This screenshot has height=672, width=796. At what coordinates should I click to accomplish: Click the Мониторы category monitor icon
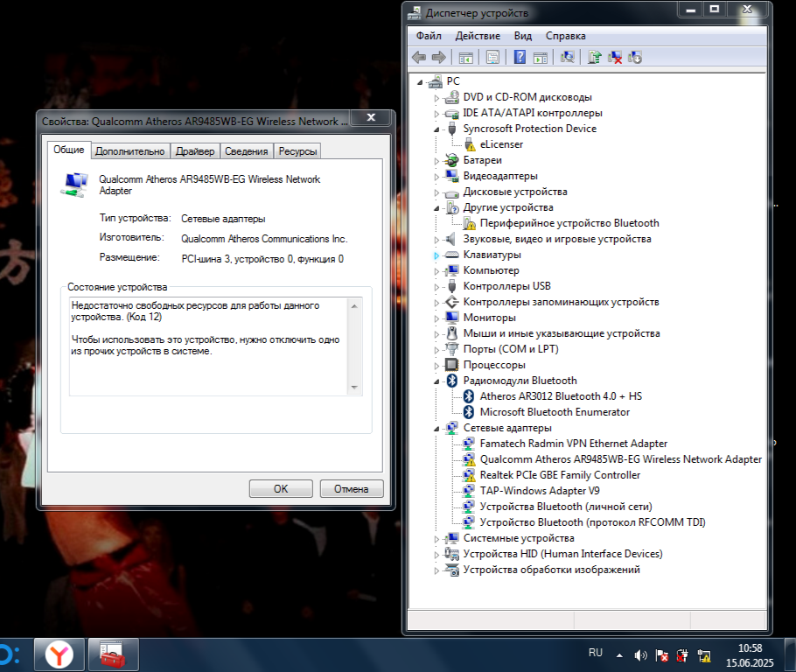[451, 318]
